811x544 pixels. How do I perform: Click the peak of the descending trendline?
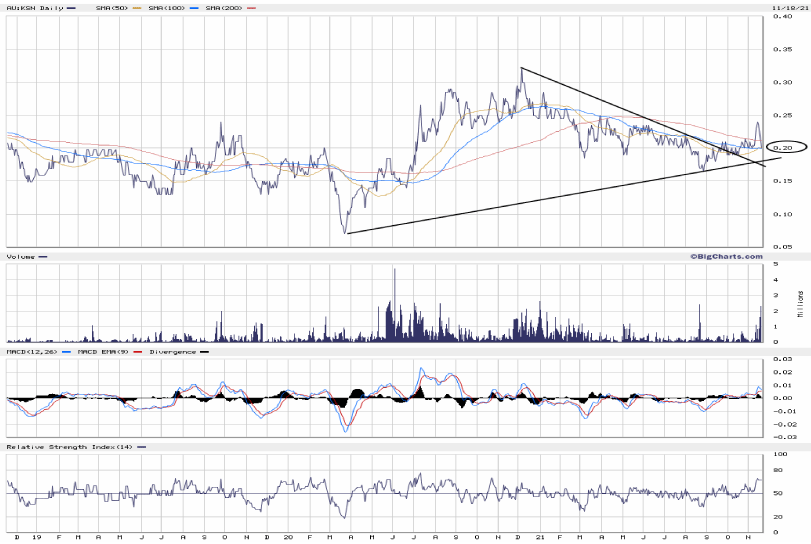coord(520,68)
